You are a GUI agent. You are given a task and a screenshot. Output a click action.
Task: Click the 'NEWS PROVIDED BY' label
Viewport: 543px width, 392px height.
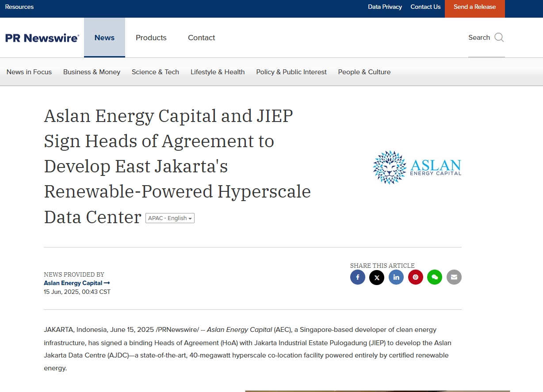[x=74, y=274]
